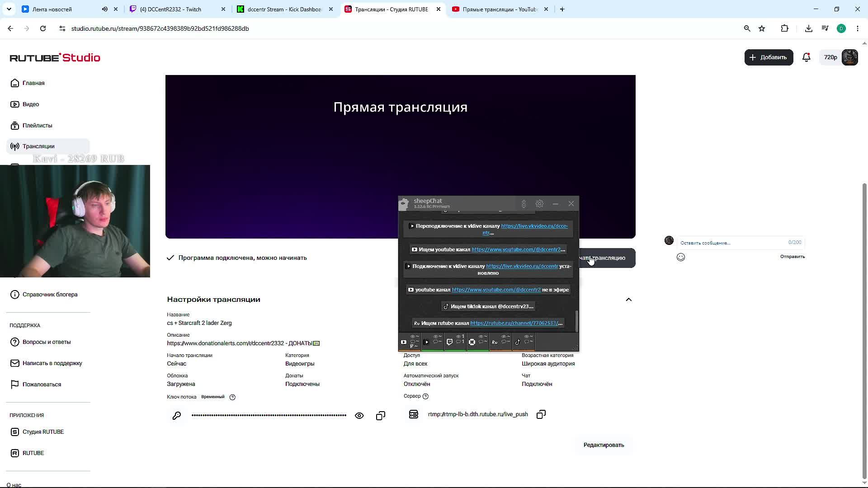Select the Rutube channel tab in sheepChat
Viewport: 868px width, 488px height.
[500, 342]
